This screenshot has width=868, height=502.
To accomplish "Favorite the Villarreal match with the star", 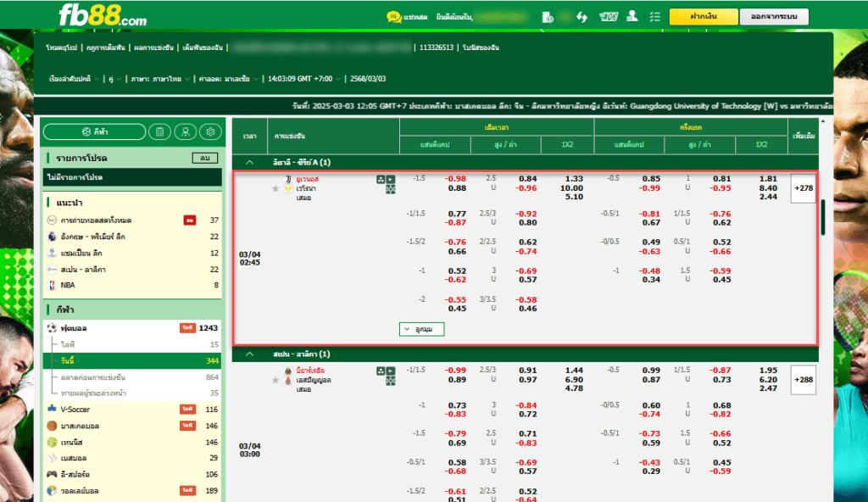I will (x=275, y=380).
